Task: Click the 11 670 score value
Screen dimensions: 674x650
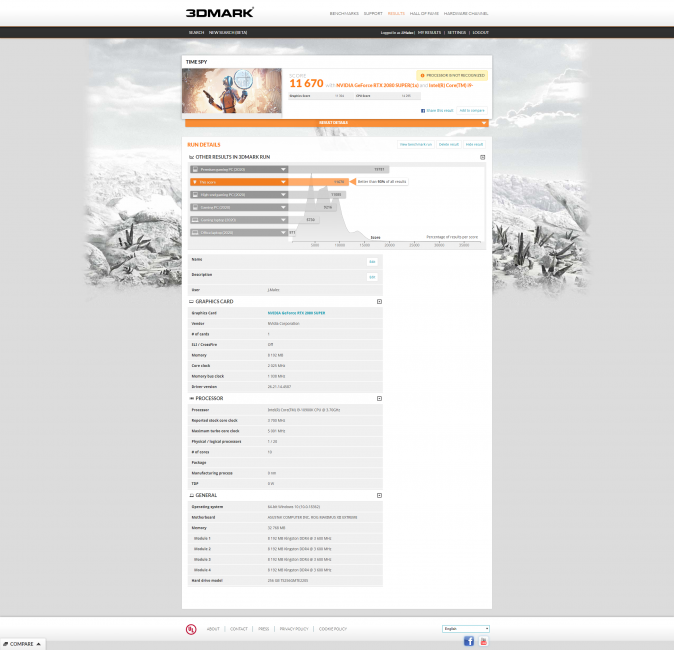Action: coord(306,83)
